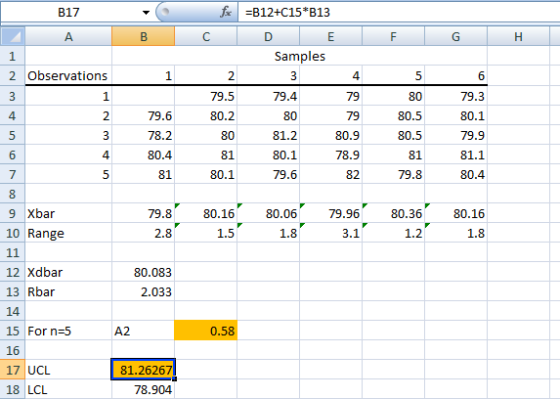Select sample number 6 header cell
560x399 pixels.
point(456,76)
